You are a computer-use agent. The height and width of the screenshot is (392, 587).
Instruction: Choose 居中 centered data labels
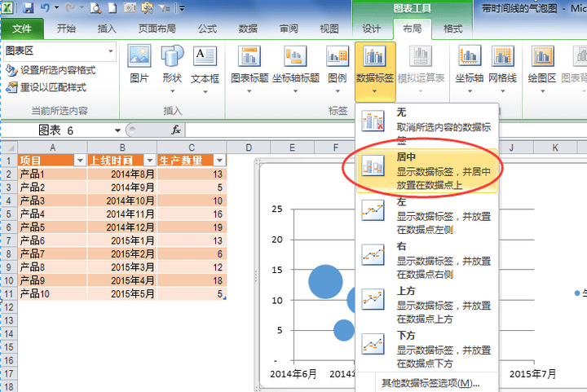point(426,170)
